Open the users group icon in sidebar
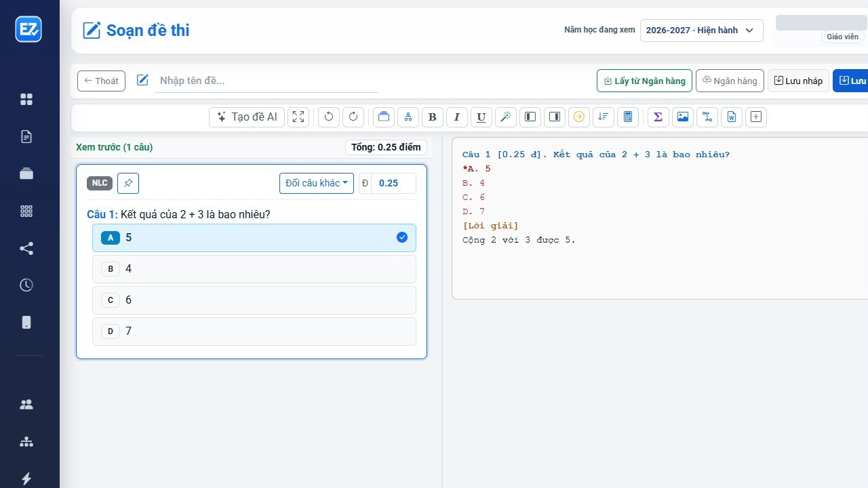 click(x=26, y=405)
